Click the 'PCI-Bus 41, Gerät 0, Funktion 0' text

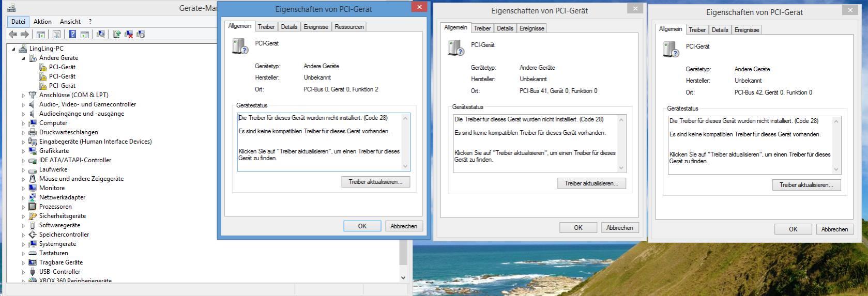point(558,91)
